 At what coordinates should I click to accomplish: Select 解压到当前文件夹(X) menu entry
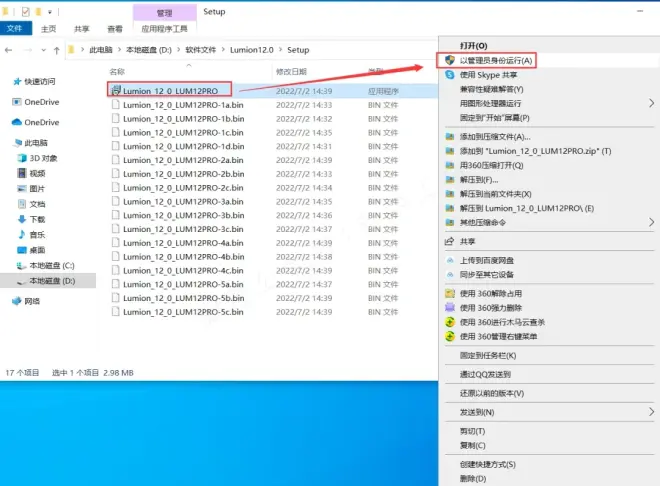point(496,194)
